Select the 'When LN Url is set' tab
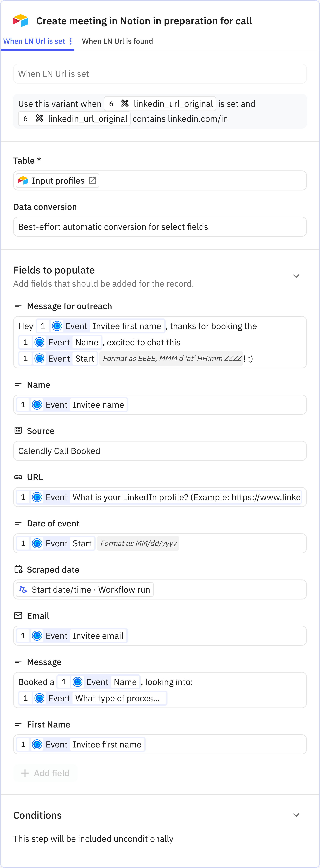 [34, 41]
